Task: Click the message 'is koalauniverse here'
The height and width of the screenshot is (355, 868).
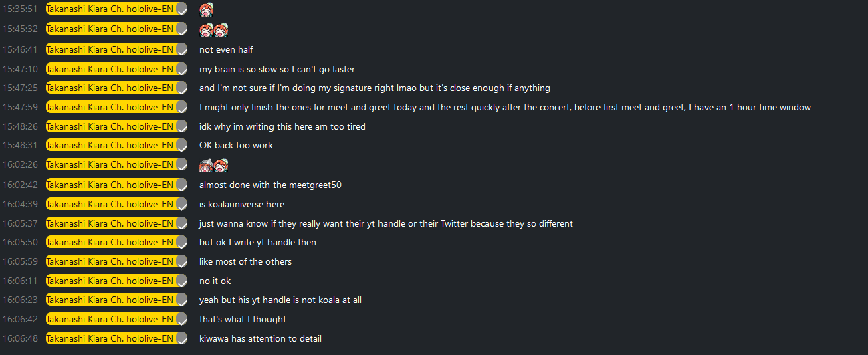Action: click(x=241, y=204)
